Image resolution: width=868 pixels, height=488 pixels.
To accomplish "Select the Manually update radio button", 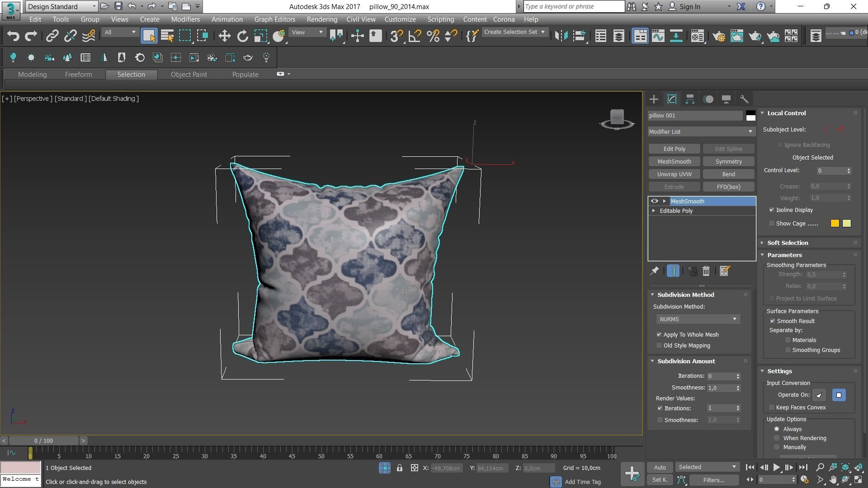I will (777, 447).
